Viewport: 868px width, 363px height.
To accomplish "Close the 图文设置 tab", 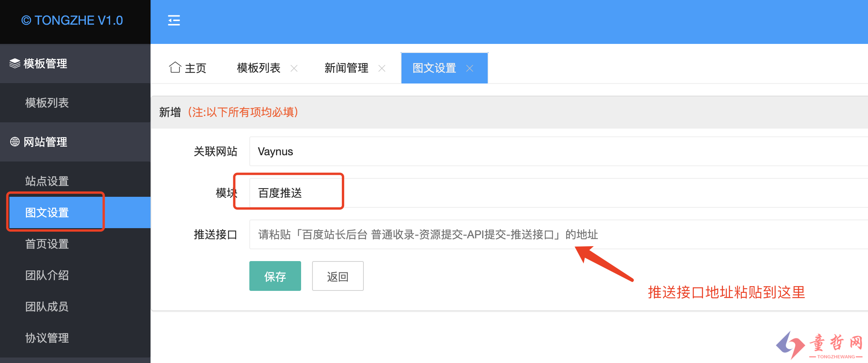I will coord(470,68).
